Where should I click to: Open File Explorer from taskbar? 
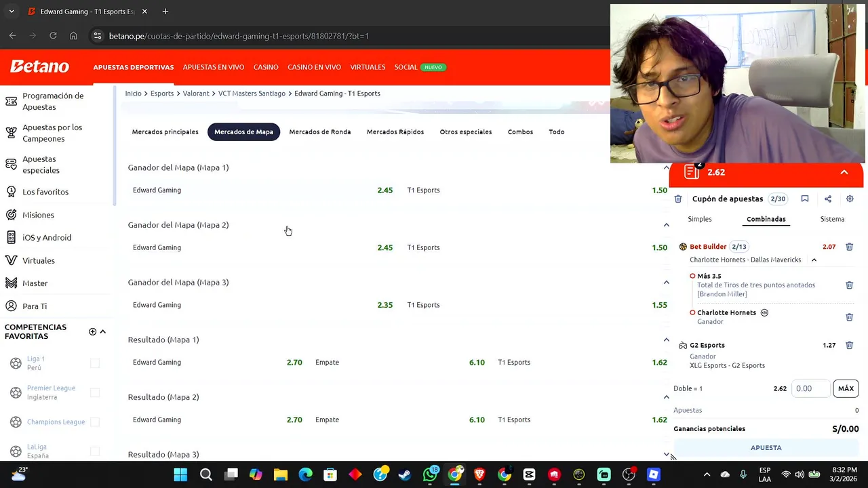(x=280, y=474)
